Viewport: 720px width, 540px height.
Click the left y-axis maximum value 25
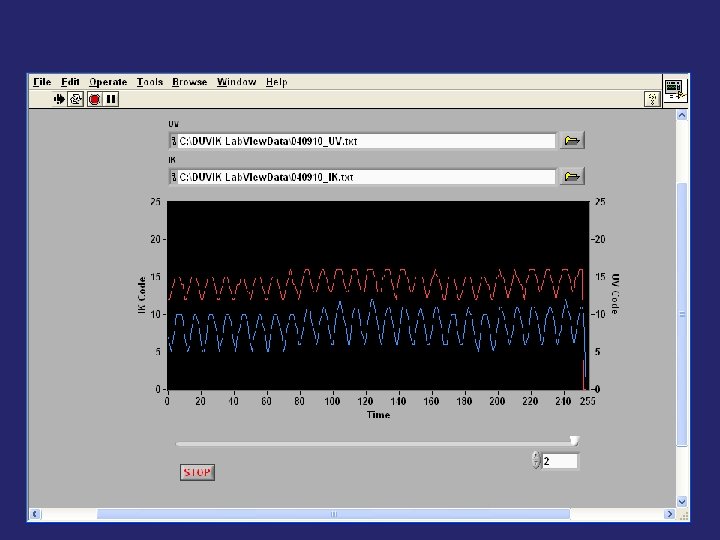156,202
